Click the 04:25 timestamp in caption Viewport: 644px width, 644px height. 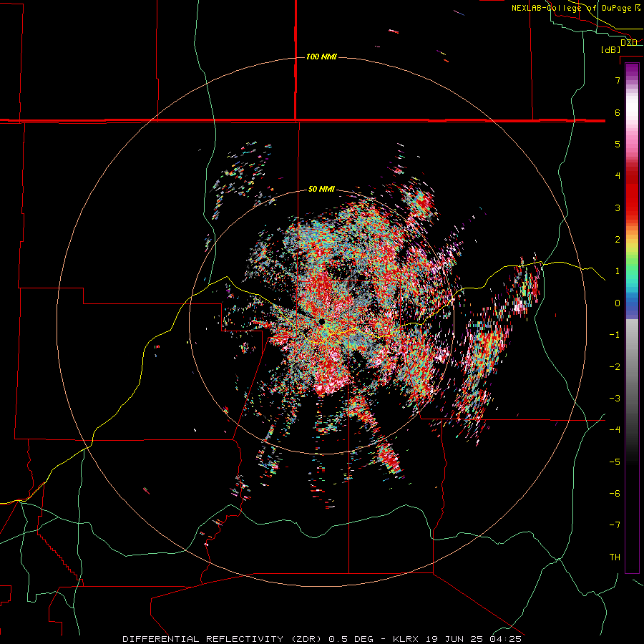[x=505, y=639]
